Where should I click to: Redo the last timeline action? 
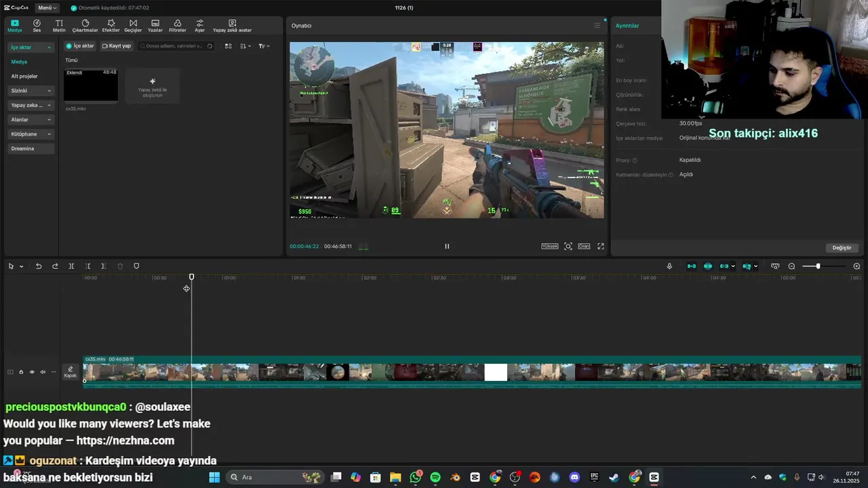click(55, 266)
